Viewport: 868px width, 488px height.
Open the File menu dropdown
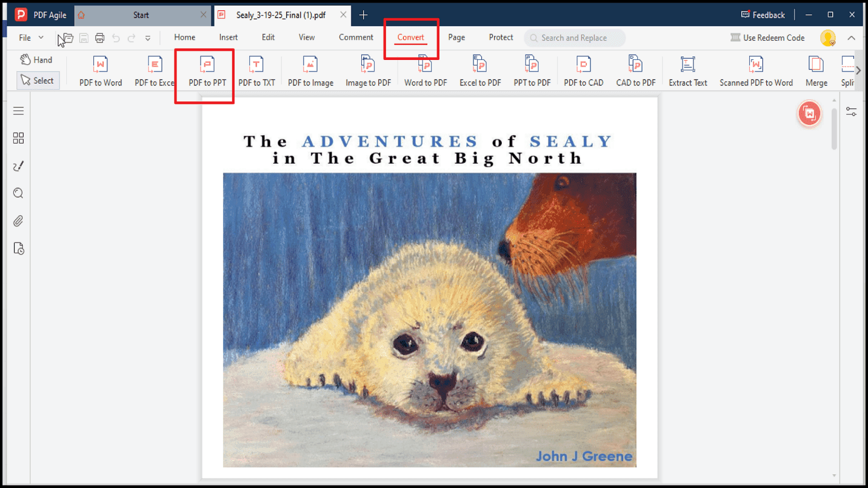[31, 38]
